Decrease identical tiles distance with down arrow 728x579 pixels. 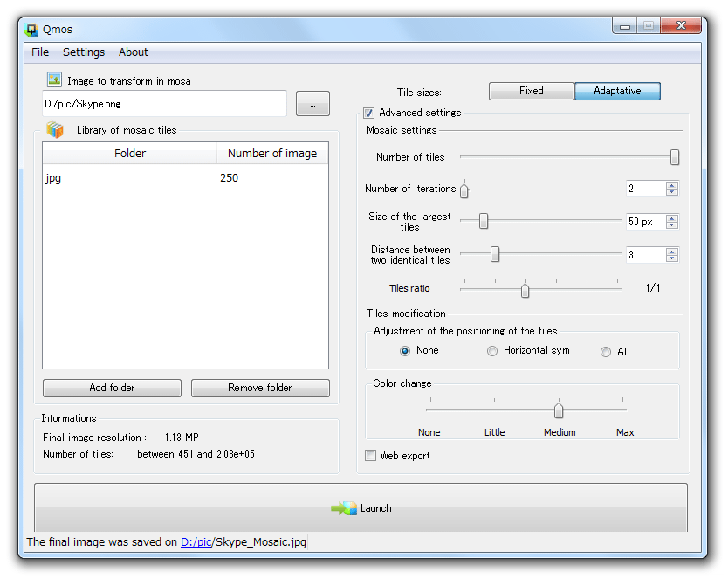(x=671, y=258)
